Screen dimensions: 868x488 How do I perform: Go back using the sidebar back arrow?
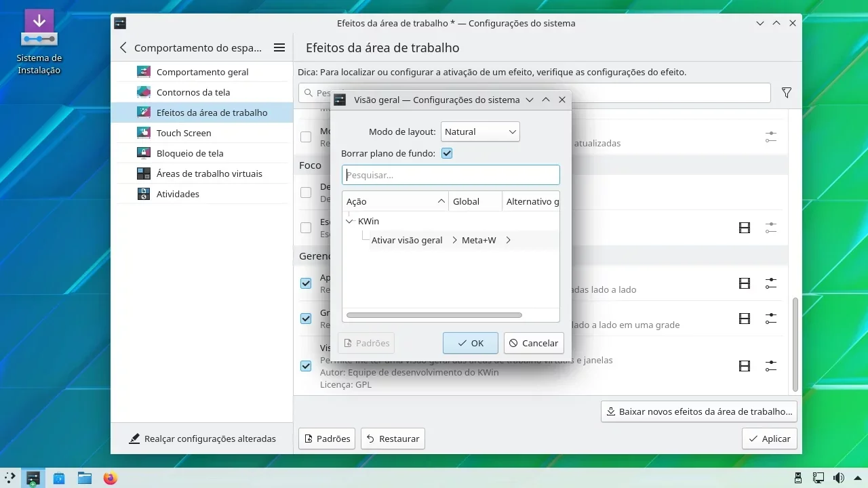click(123, 47)
